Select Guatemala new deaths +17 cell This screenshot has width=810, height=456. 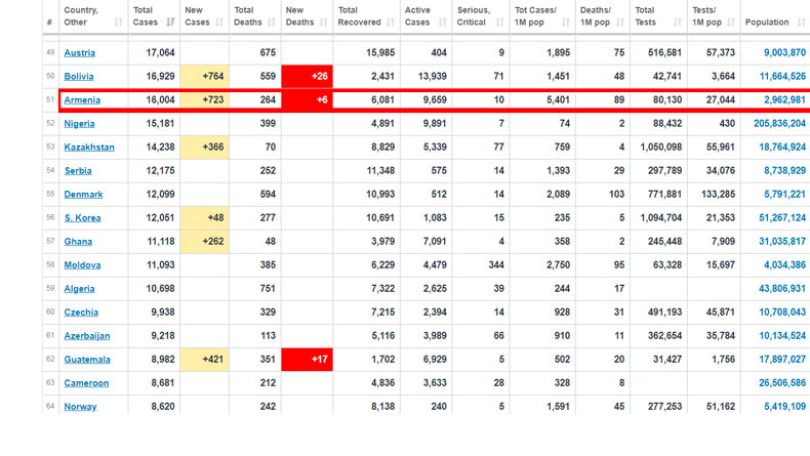pyautogui.click(x=307, y=359)
